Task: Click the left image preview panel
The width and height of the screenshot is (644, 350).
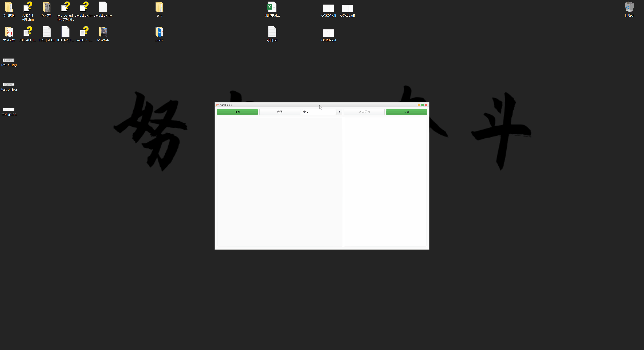Action: pos(280,181)
